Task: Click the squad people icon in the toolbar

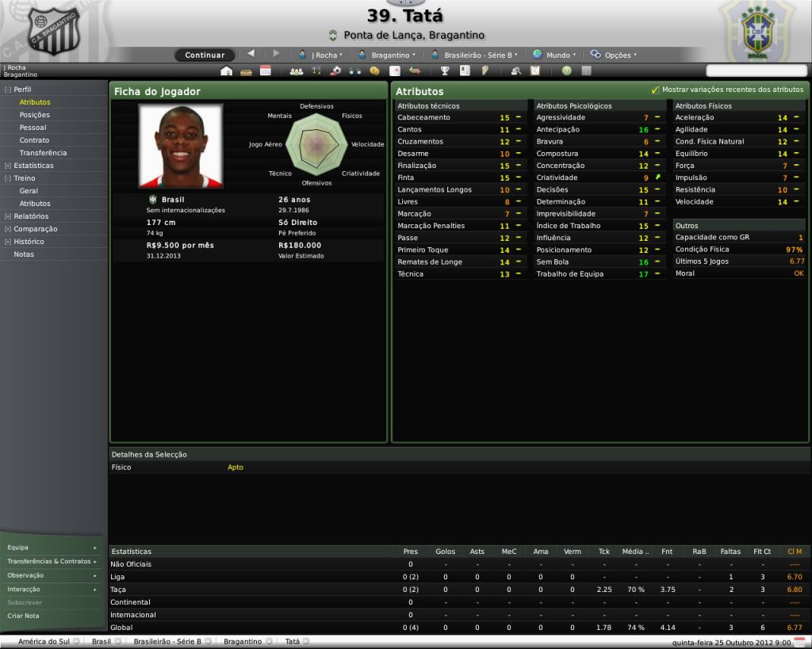Action: click(296, 71)
